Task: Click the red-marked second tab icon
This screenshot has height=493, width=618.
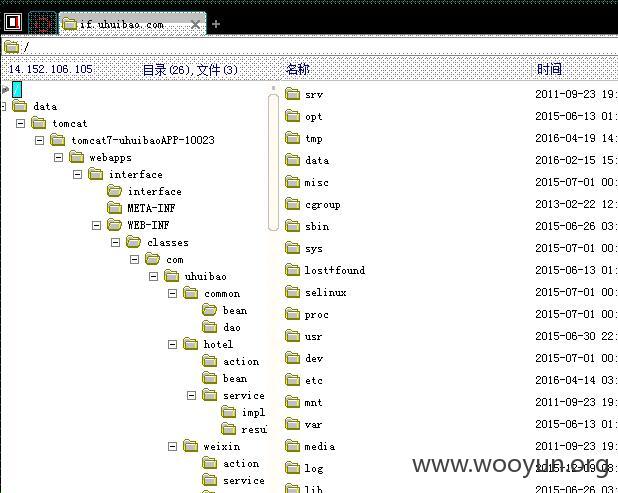Action: (42, 24)
